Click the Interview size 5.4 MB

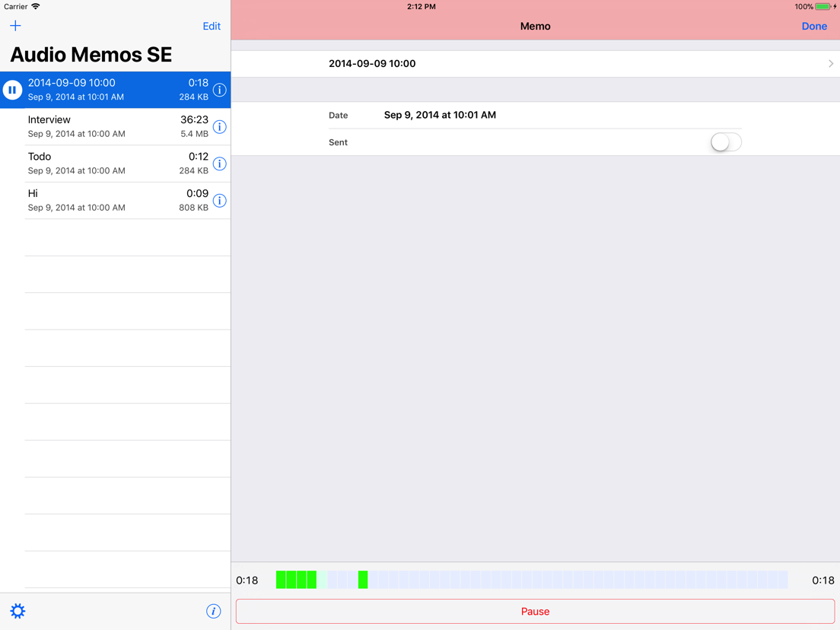(x=195, y=134)
